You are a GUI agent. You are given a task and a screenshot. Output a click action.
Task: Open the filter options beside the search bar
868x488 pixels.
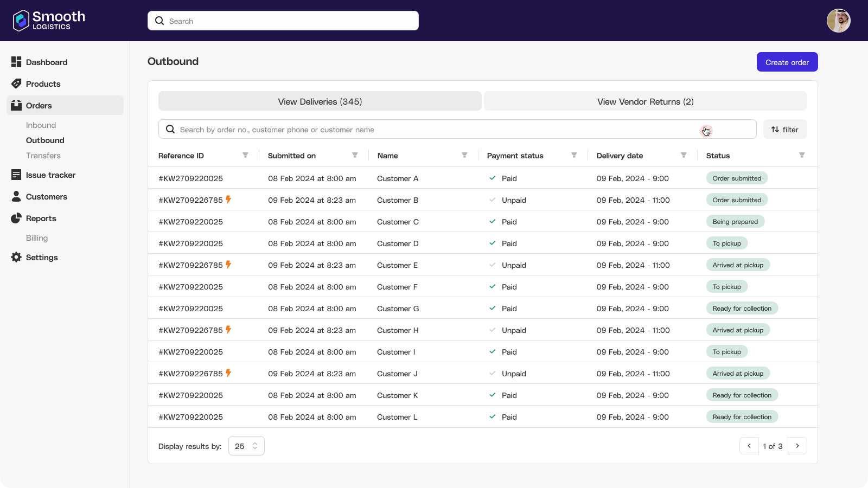click(x=785, y=129)
